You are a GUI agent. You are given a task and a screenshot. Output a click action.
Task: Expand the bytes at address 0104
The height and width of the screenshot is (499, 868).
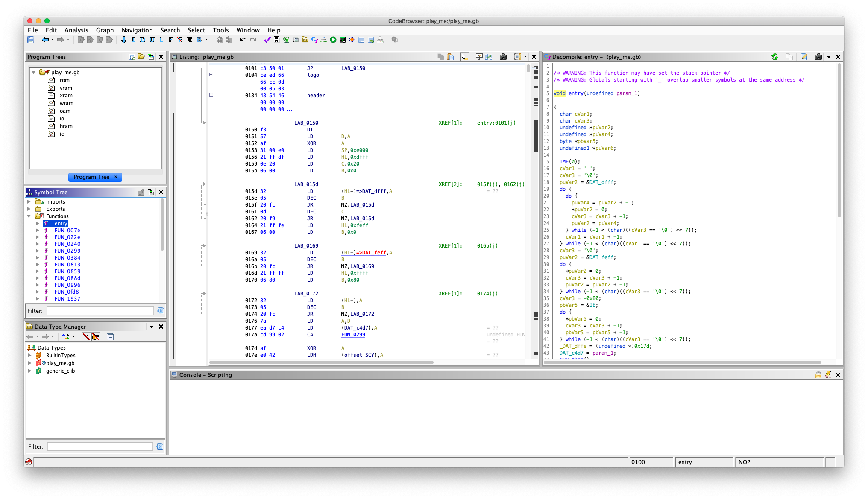pyautogui.click(x=211, y=75)
